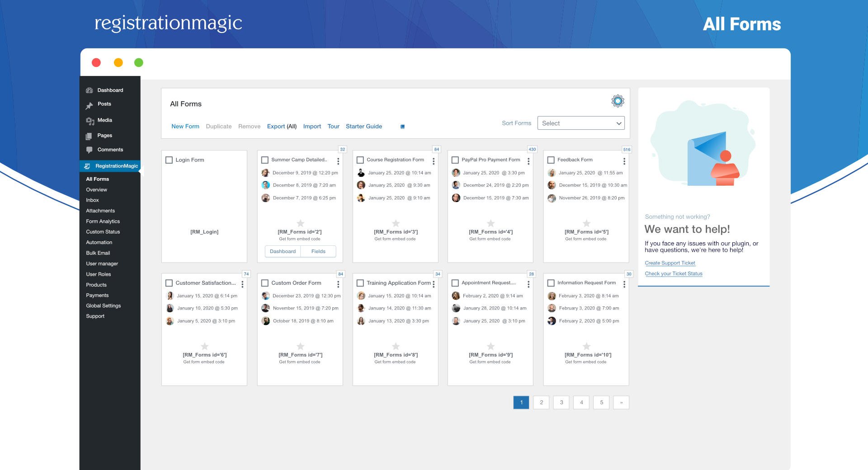Get form embed code for RM_Forms id='5'
Image resolution: width=868 pixels, height=470 pixels.
(x=586, y=239)
